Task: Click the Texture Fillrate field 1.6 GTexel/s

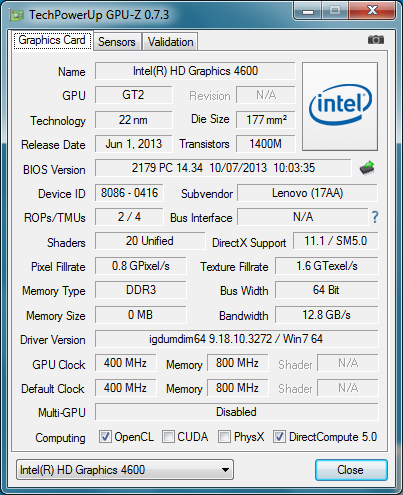Action: (327, 266)
